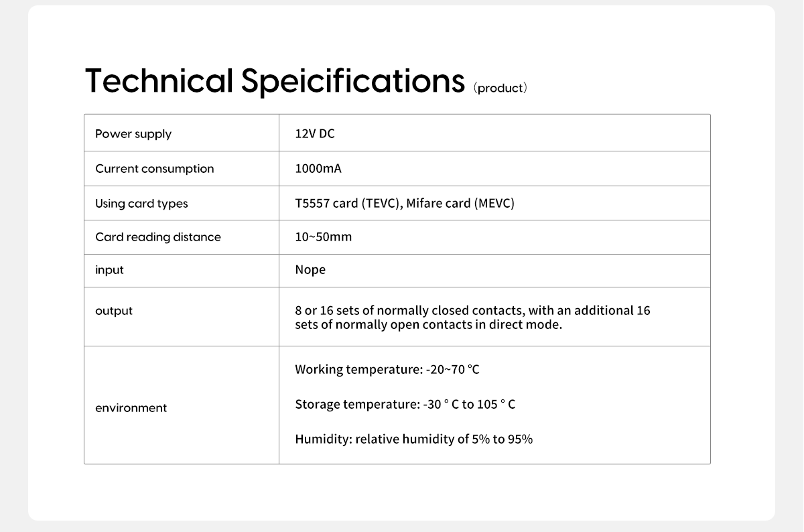Click the Current consumption row label
This screenshot has height=532, width=804.
155,169
